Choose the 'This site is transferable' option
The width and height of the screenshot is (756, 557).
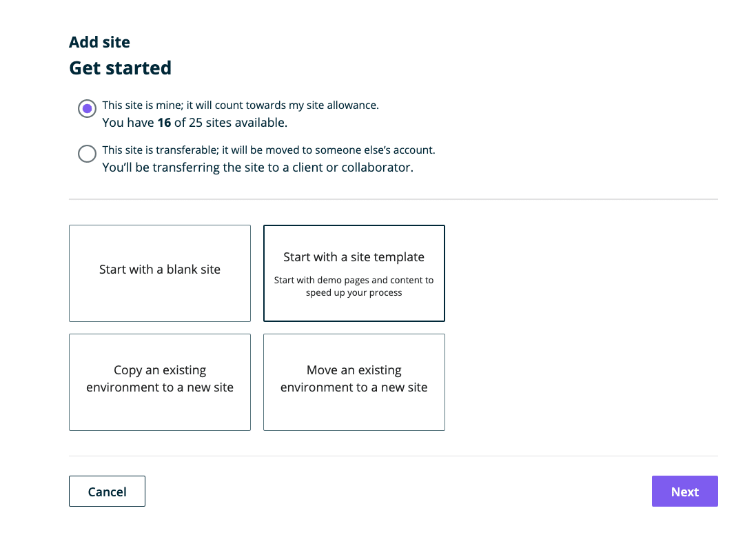click(x=87, y=153)
